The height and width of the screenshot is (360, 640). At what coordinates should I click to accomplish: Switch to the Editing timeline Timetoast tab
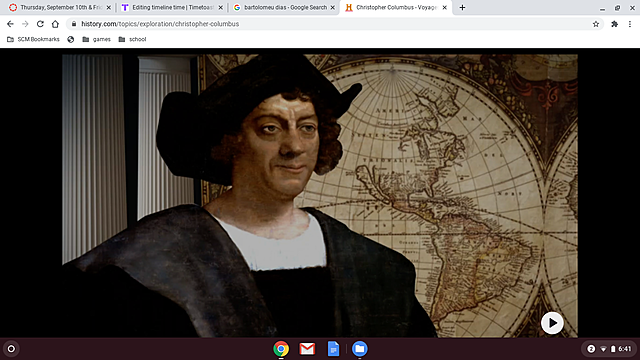pyautogui.click(x=172, y=7)
